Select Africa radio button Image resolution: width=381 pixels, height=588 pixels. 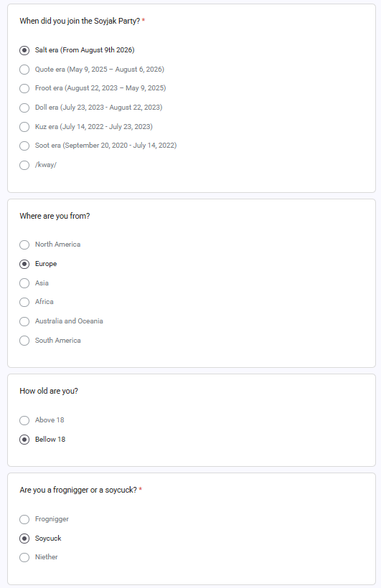tap(24, 303)
